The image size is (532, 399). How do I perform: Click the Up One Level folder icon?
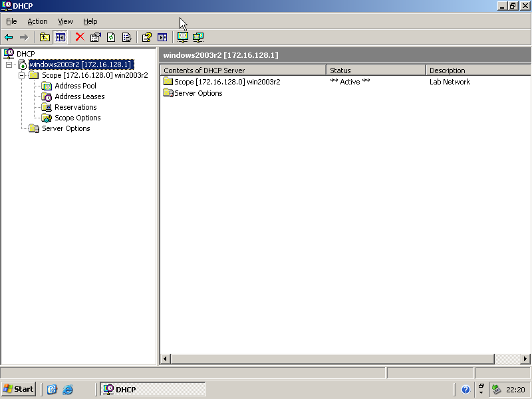pos(45,37)
